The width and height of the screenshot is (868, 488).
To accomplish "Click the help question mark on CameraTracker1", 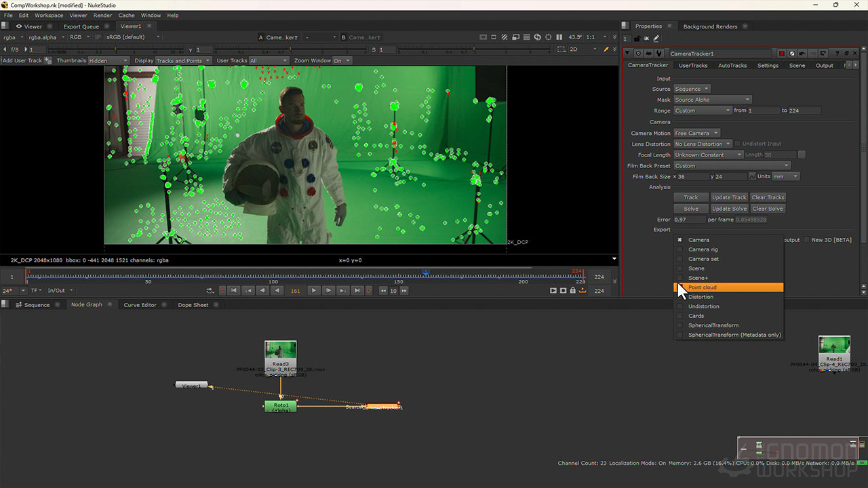I will (837, 53).
